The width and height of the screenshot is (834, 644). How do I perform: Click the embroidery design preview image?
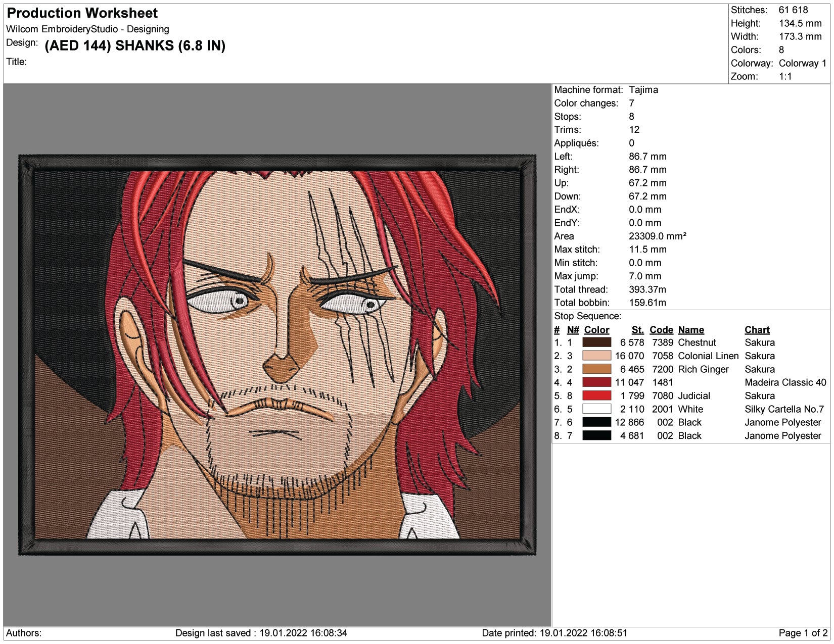[x=277, y=355]
